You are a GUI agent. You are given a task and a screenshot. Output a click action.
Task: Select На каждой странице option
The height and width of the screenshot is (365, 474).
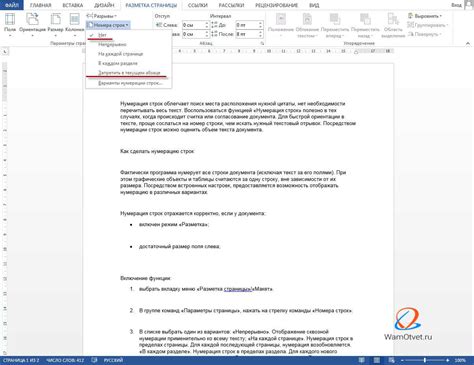(129, 54)
